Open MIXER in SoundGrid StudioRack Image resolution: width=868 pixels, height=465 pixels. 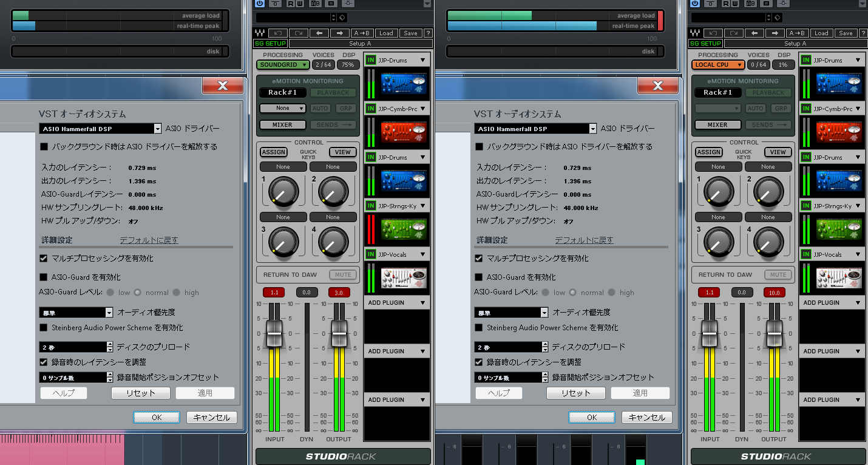pos(283,124)
